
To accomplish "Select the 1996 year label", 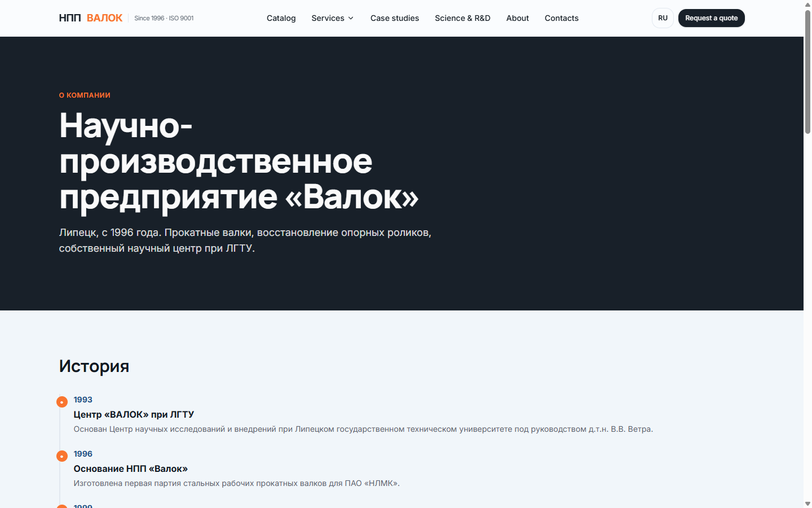I will point(83,454).
